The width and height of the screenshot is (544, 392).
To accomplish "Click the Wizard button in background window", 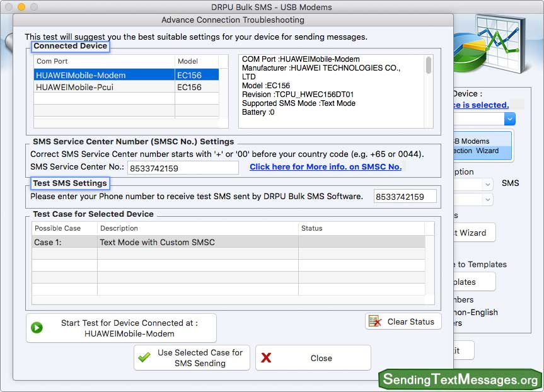I will pos(474,233).
